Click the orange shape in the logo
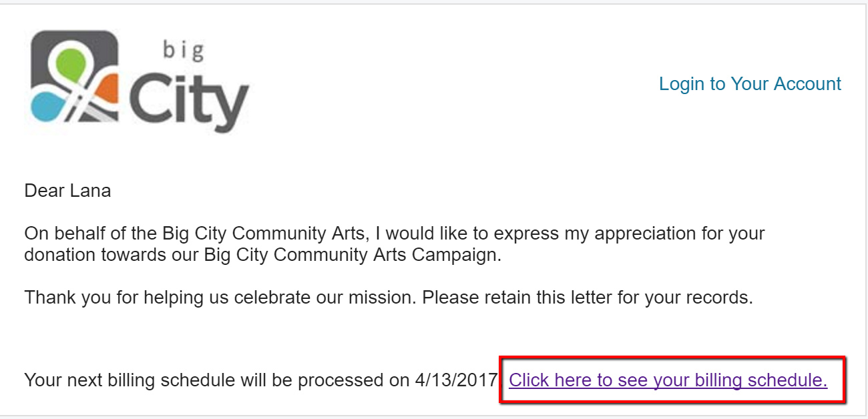868x419 pixels. pyautogui.click(x=105, y=91)
